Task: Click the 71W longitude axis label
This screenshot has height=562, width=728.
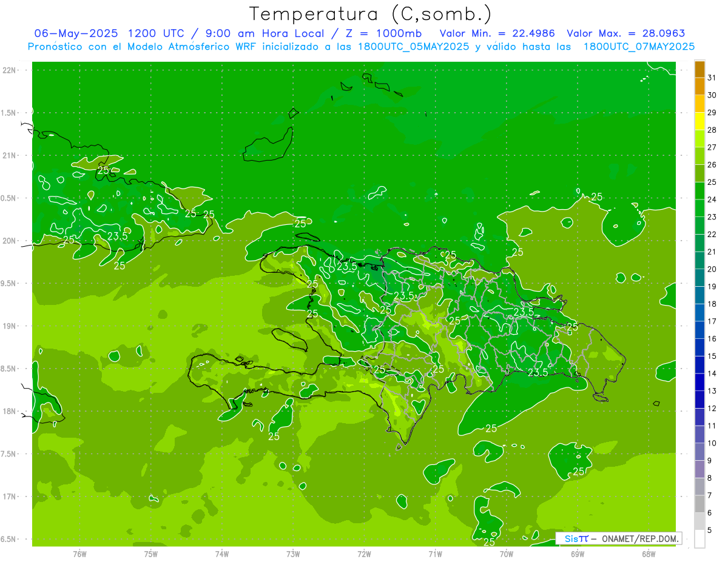Action: [435, 554]
